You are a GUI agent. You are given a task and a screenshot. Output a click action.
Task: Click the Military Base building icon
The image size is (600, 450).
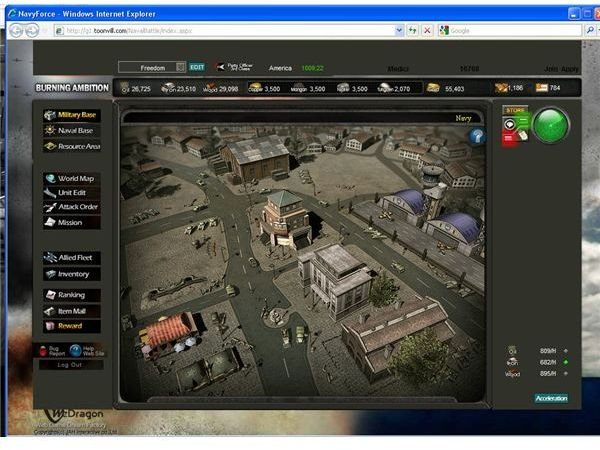click(x=50, y=115)
